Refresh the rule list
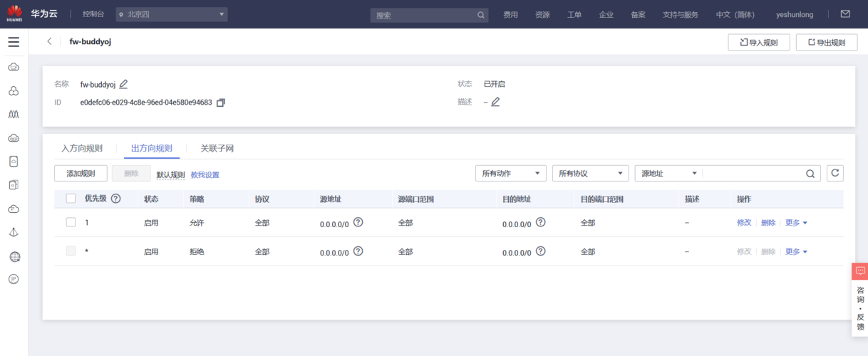Image resolution: width=868 pixels, height=356 pixels. (834, 173)
